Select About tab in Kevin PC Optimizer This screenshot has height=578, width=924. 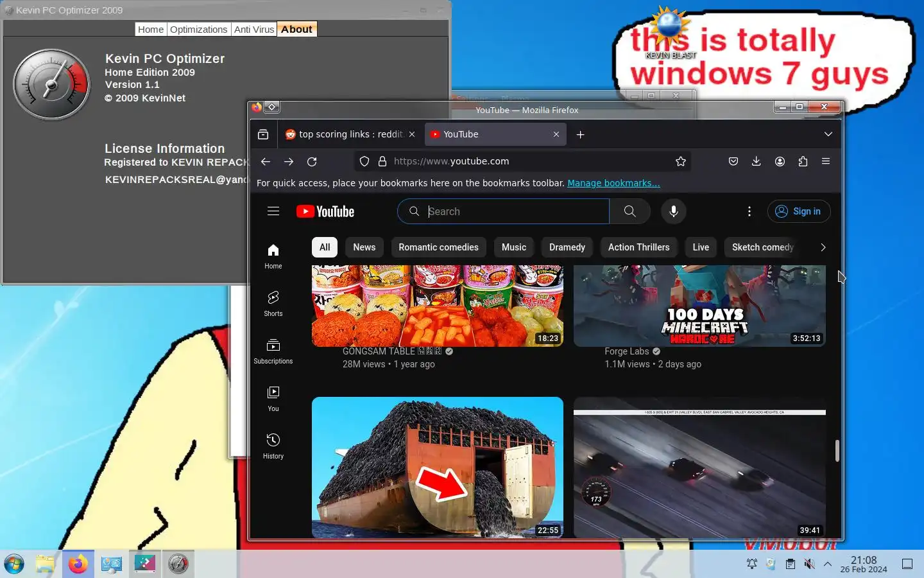tap(296, 30)
